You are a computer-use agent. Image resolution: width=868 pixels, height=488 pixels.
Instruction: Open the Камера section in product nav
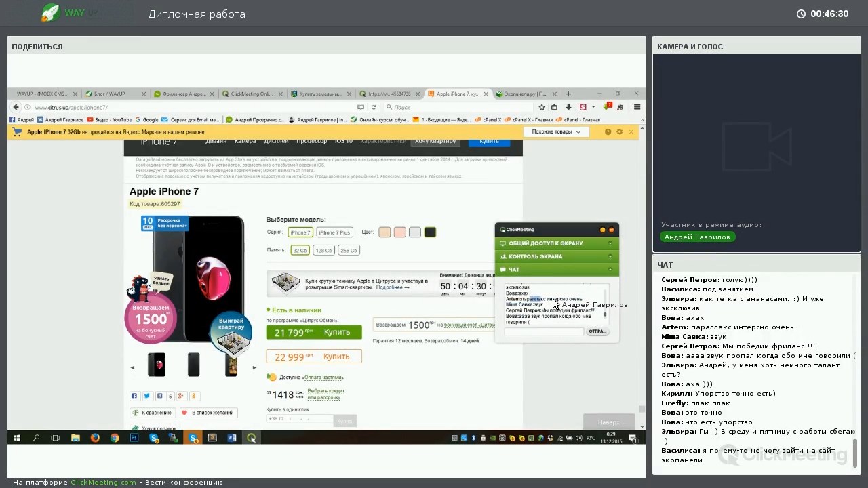(245, 141)
